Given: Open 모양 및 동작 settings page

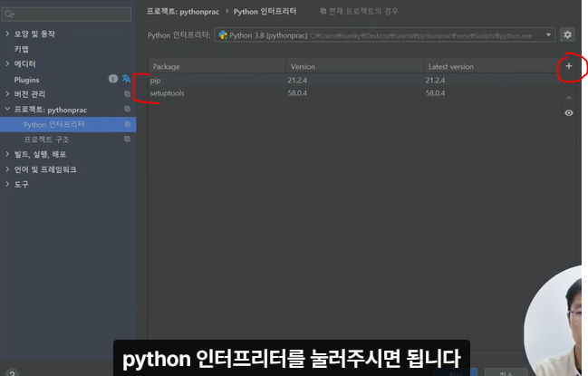Looking at the screenshot, I should pyautogui.click(x=34, y=34).
